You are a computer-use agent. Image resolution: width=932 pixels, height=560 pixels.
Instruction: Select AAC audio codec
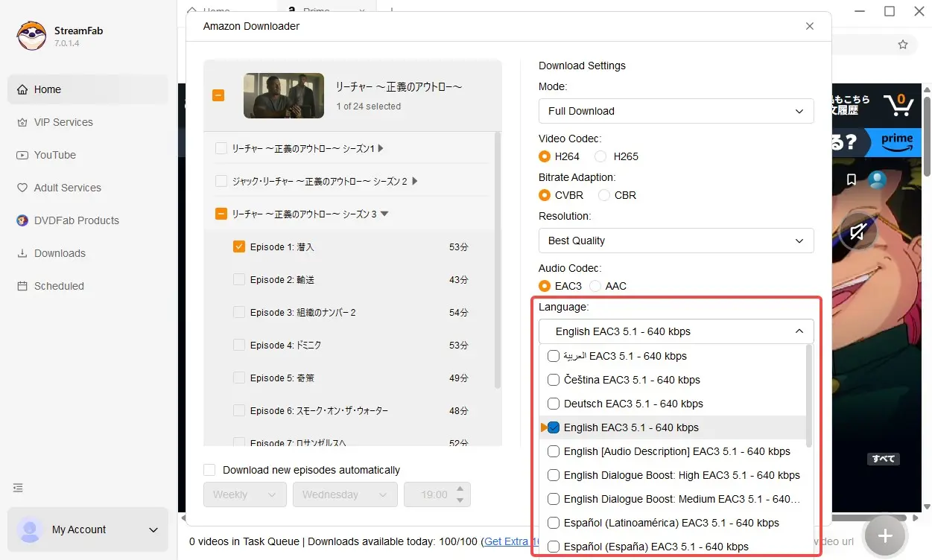tap(595, 286)
